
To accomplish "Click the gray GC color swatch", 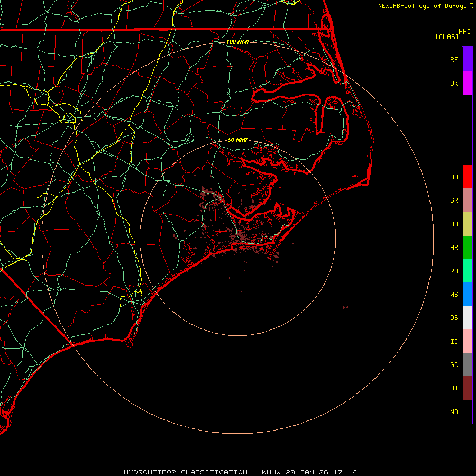I will [x=467, y=364].
